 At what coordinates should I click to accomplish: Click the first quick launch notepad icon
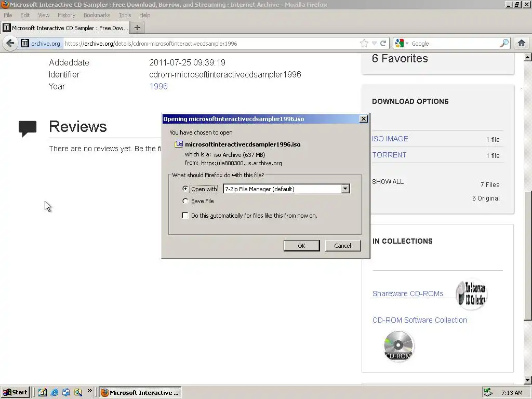tap(43, 393)
